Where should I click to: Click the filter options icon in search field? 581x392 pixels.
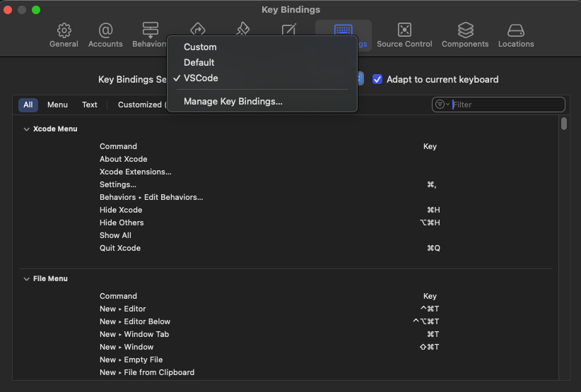[x=442, y=105]
